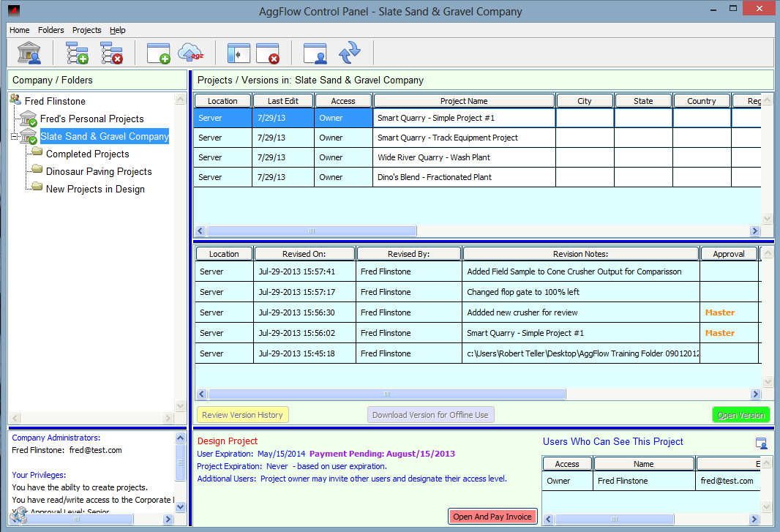Select revision 'Changed flop gate to 100% left'
Screen dimensions: 780x532
pyautogui.click(x=478, y=292)
